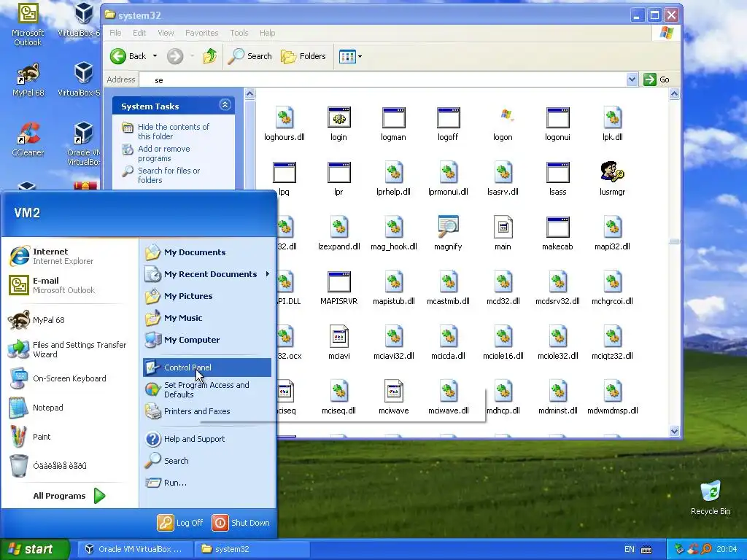Open Files and Settings Transfer Wizard
747x560 pixels.
tap(69, 349)
